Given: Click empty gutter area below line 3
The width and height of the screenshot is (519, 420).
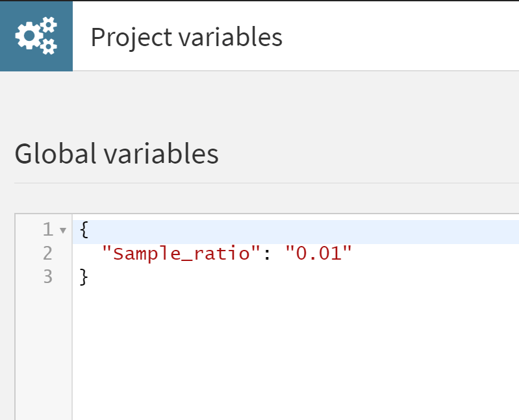Looking at the screenshot, I should [43, 351].
